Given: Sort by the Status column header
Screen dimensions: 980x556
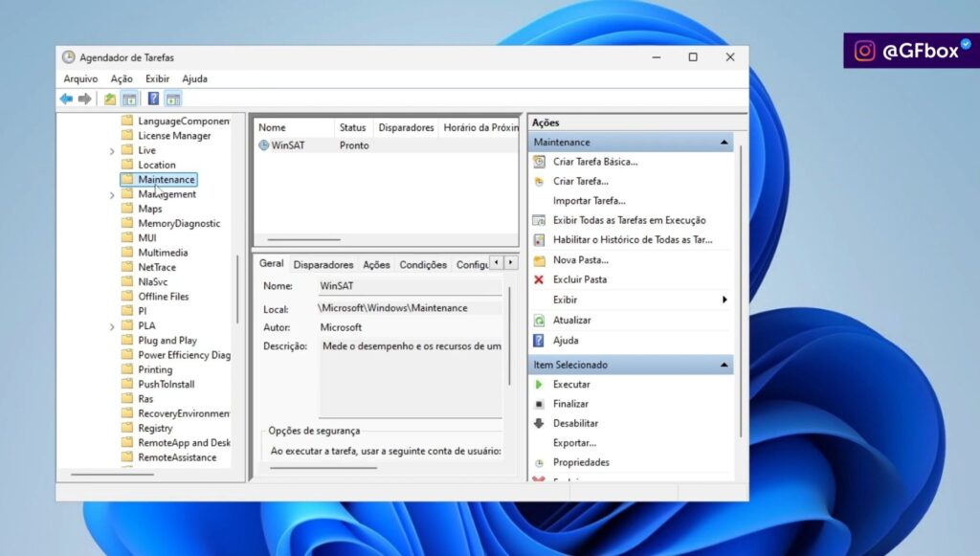Looking at the screenshot, I should click(353, 127).
